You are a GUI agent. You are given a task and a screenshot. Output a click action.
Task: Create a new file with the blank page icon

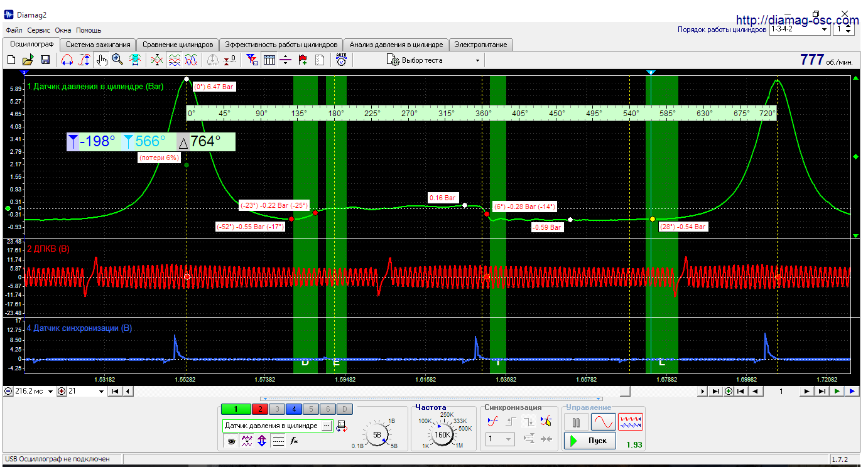pyautogui.click(x=11, y=60)
